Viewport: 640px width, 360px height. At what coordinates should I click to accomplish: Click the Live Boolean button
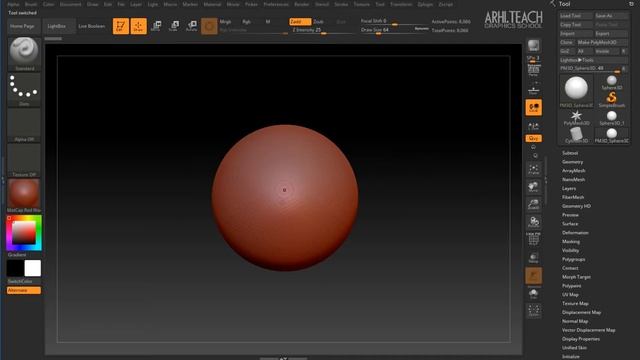(91, 26)
